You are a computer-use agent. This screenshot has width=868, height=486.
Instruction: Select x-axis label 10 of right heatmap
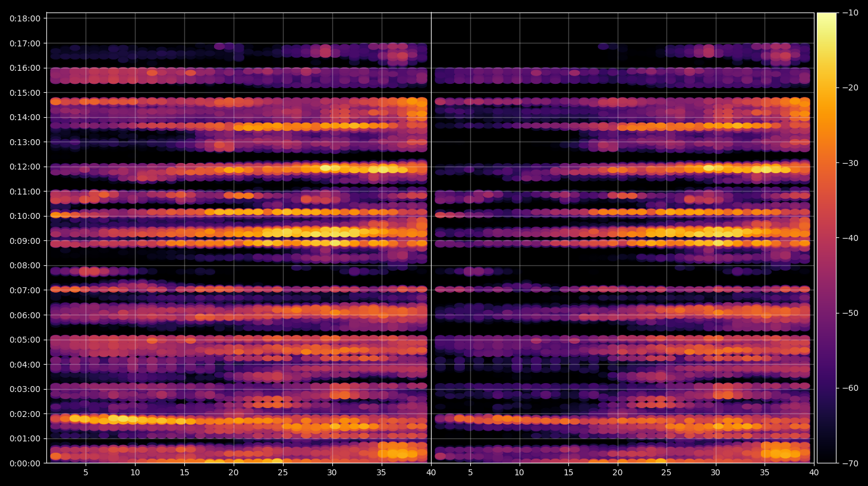point(519,473)
